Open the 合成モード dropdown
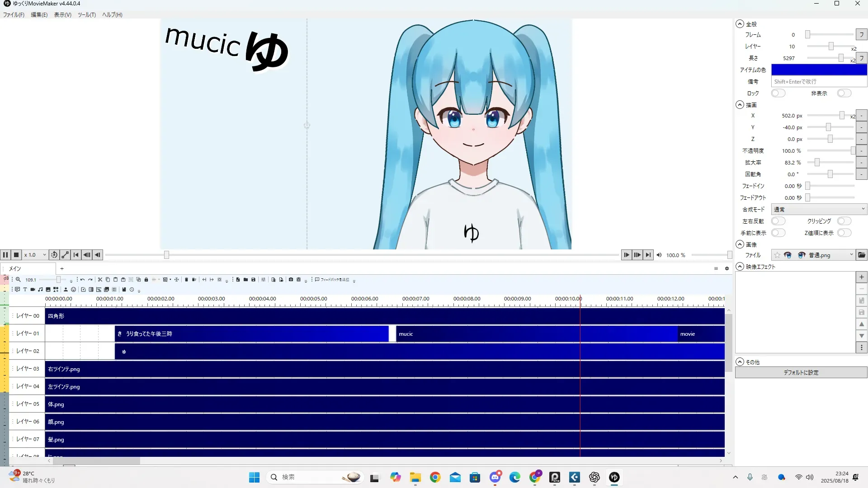The image size is (868, 488). pos(819,209)
